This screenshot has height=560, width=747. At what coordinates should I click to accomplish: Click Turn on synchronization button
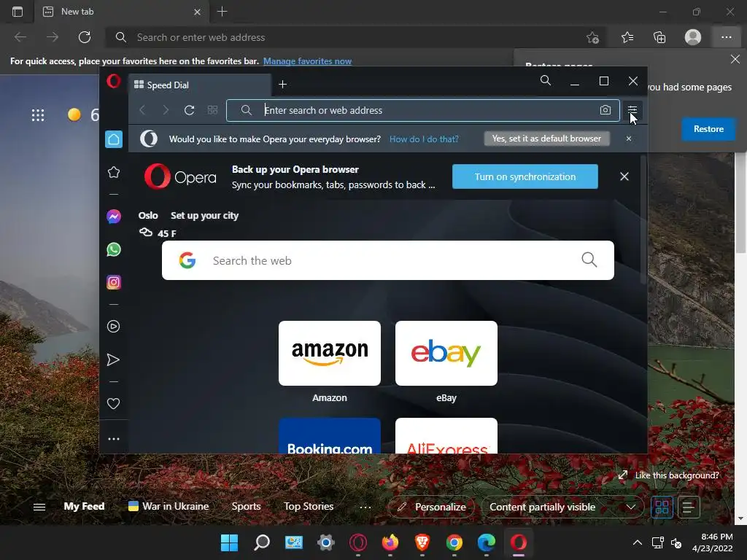coord(525,176)
